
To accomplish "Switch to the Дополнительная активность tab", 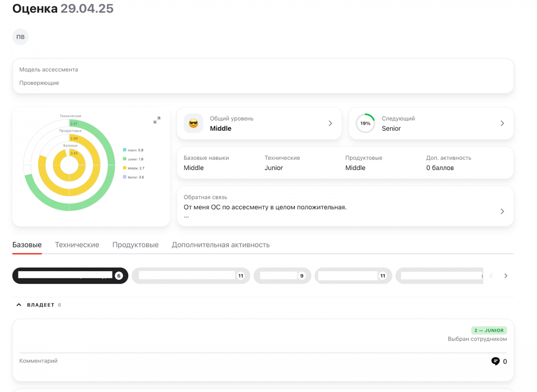I will pos(221,245).
